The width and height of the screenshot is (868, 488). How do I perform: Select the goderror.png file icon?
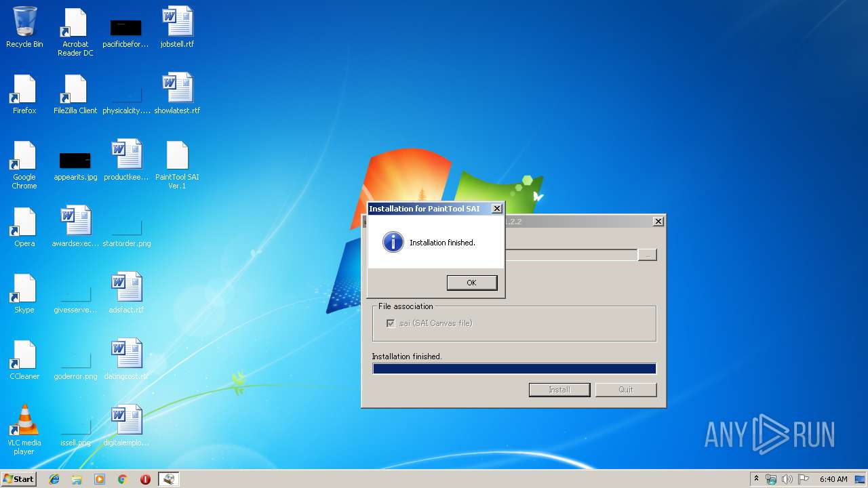(75, 365)
